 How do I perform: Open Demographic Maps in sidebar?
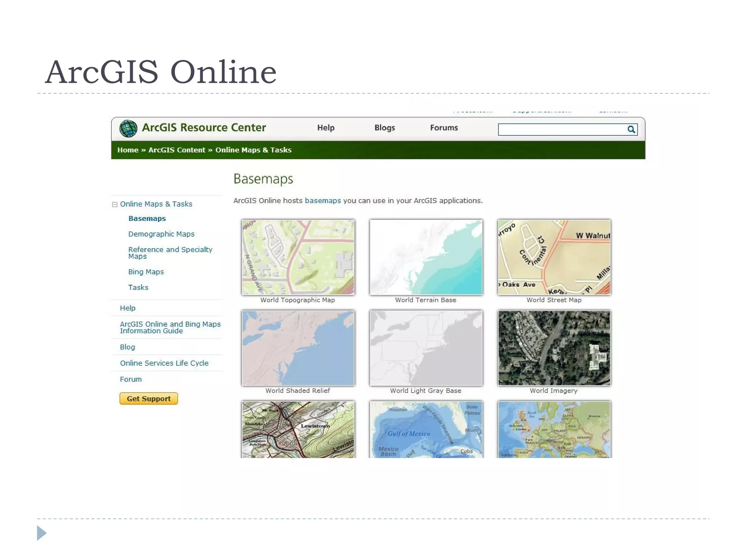click(x=161, y=234)
